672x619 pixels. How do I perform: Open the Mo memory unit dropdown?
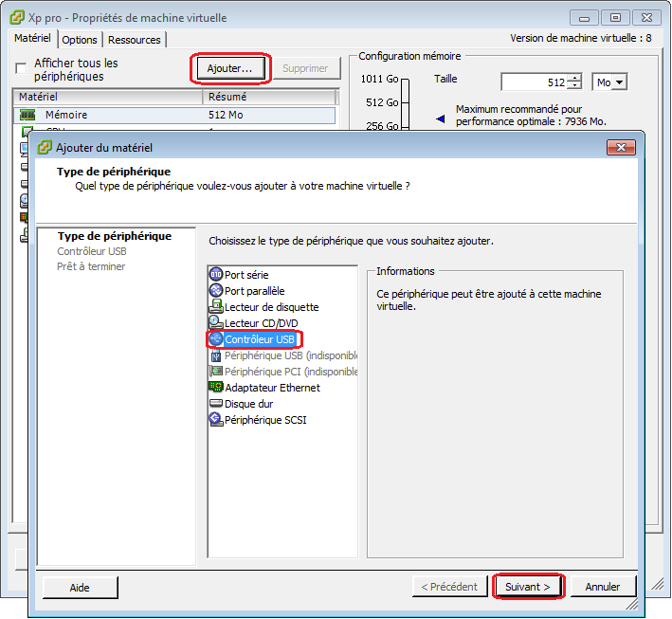[x=619, y=82]
